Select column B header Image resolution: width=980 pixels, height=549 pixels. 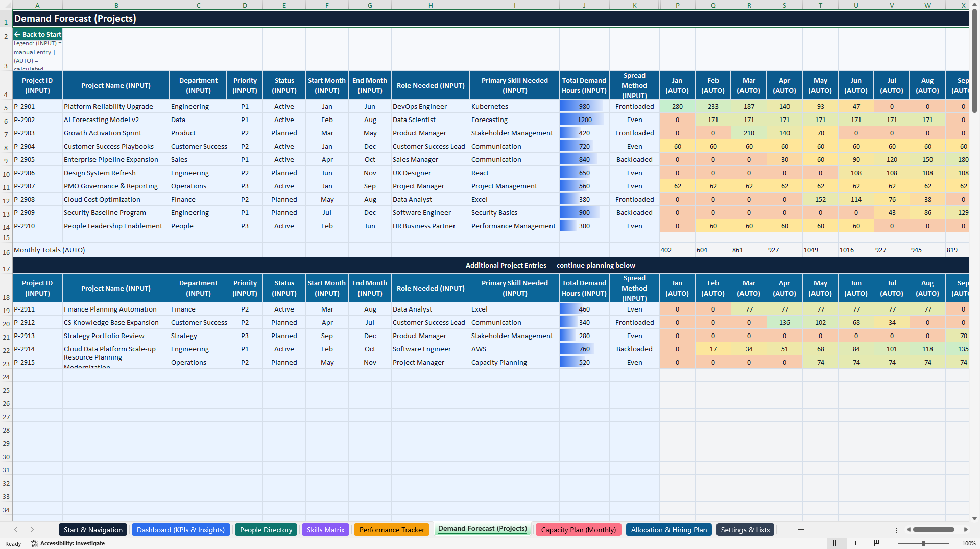tap(116, 5)
